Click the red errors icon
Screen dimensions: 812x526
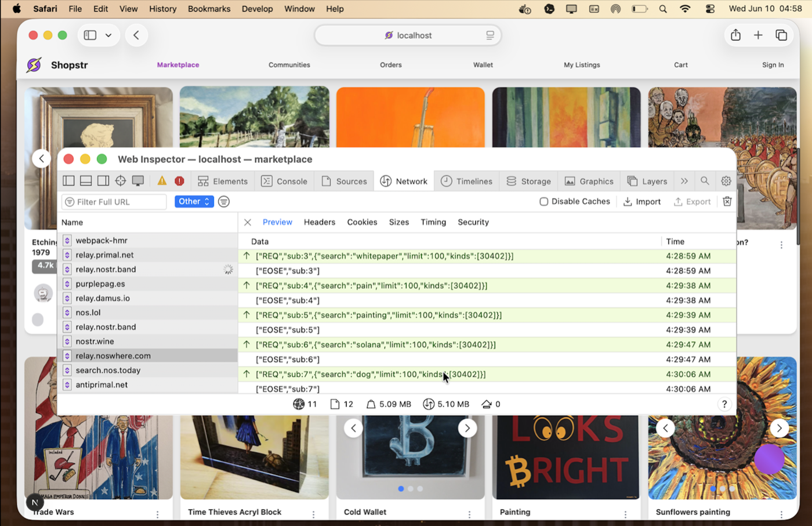pos(180,181)
